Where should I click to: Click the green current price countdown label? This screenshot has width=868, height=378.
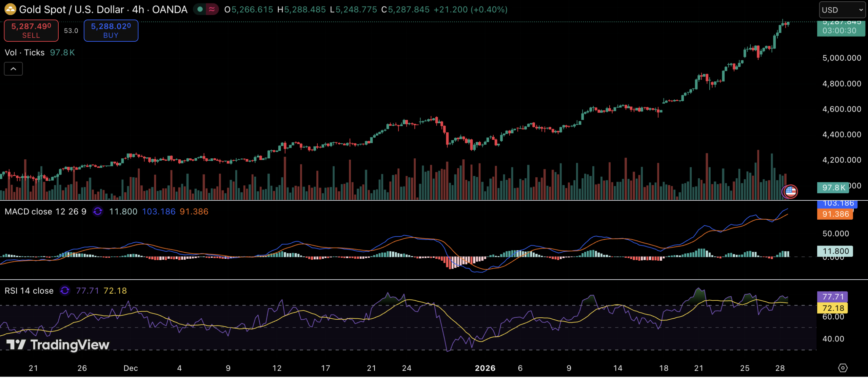pos(841,28)
